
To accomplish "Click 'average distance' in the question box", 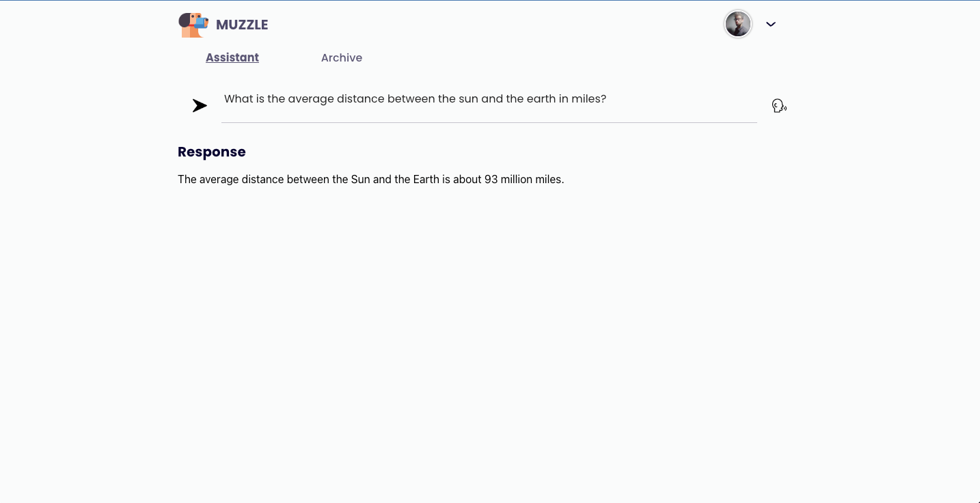I will 336,99.
